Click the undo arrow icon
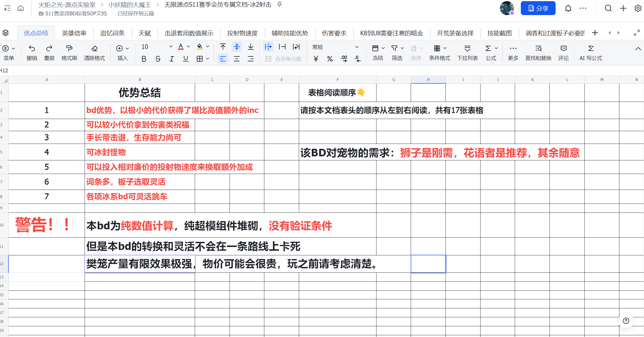The width and height of the screenshot is (644, 337). pos(32,48)
